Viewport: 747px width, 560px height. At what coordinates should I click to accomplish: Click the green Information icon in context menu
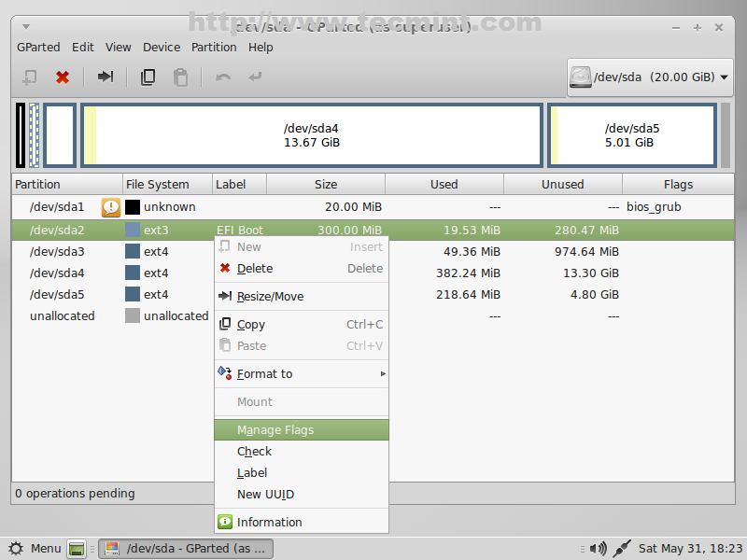pyautogui.click(x=225, y=522)
